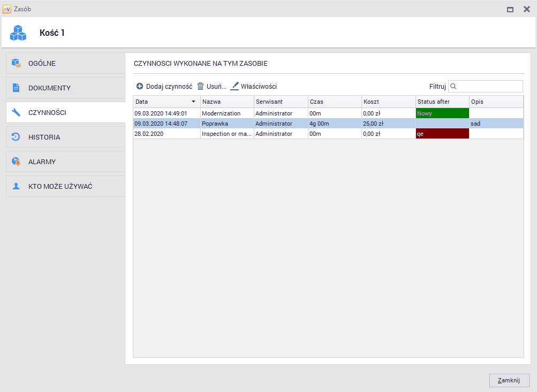The image size is (537, 392).
Task: Click the OGÓLNE sidebar box icon
Action: (16, 64)
